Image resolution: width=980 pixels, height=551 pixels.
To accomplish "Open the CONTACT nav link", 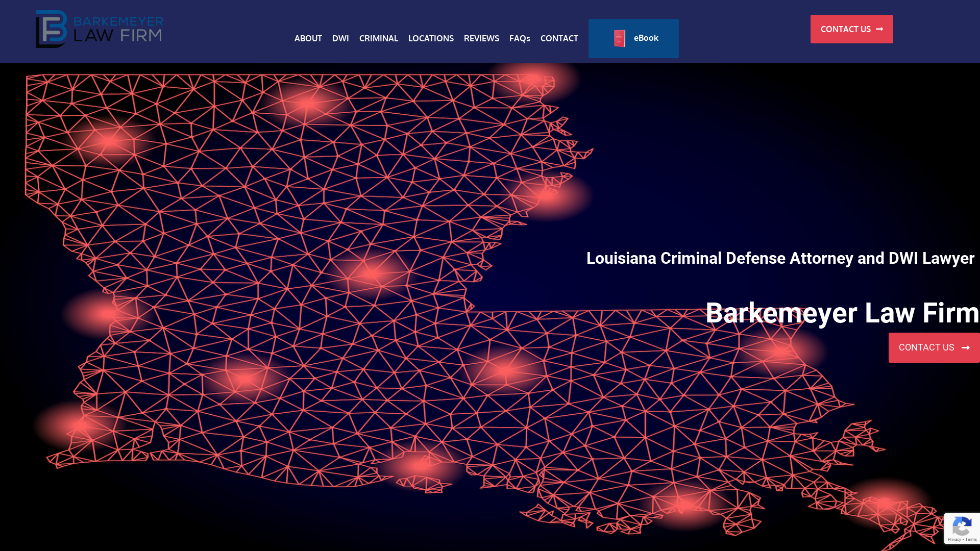I will pos(559,38).
